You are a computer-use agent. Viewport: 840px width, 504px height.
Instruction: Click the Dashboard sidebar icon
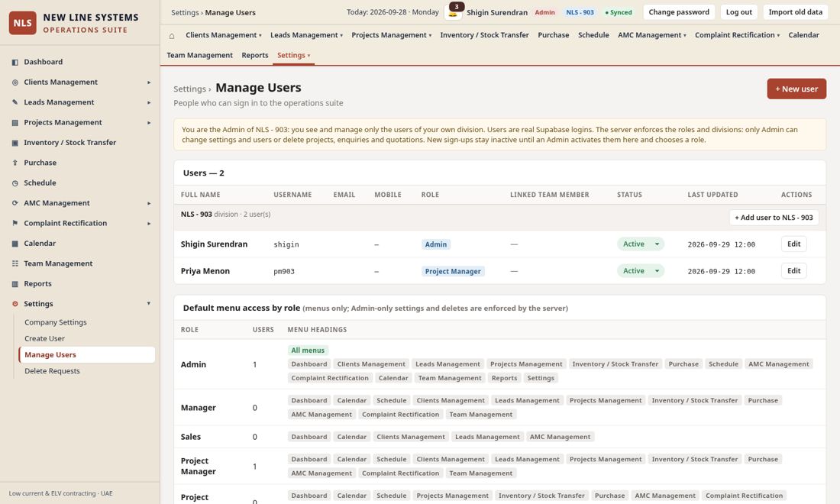tap(15, 62)
